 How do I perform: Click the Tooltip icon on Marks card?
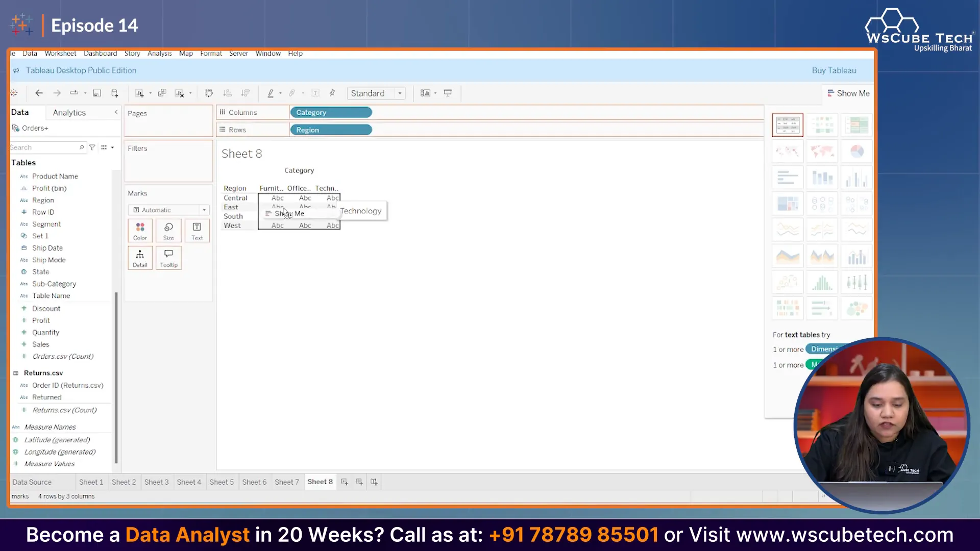pyautogui.click(x=168, y=258)
